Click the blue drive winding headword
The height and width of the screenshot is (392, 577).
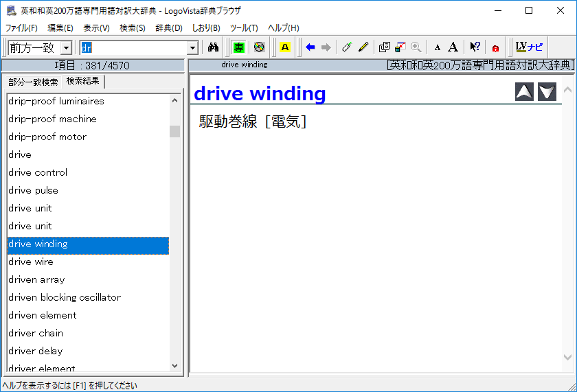pos(260,93)
